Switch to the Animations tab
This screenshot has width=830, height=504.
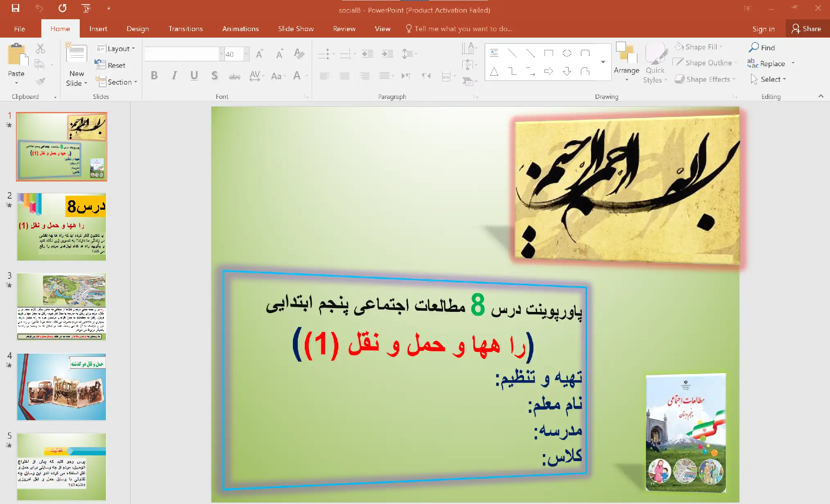tap(241, 29)
